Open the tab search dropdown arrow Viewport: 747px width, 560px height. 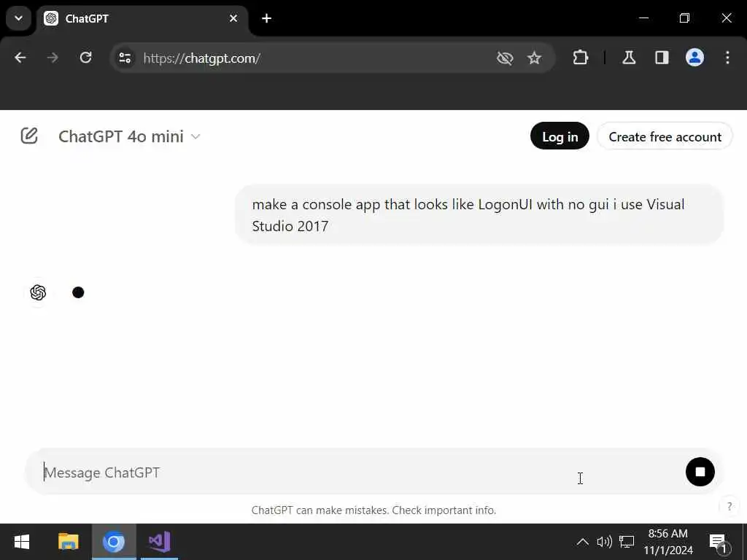coord(18,18)
